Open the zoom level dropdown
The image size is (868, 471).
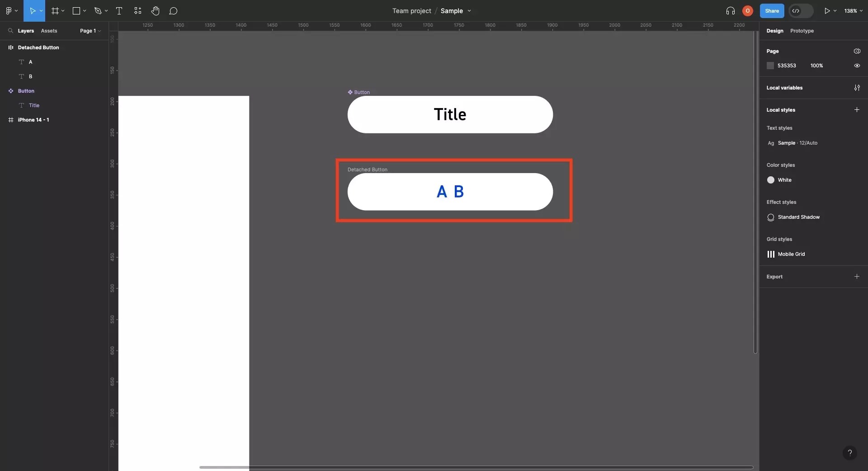click(854, 10)
